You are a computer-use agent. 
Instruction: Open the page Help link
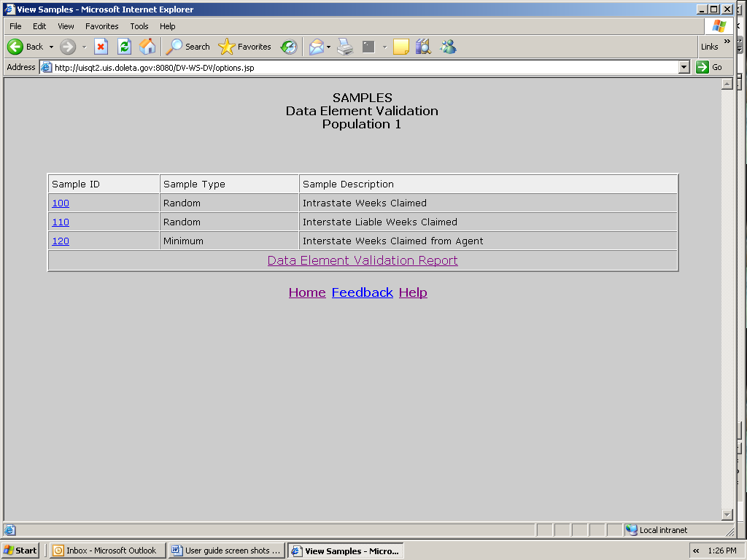tap(413, 292)
